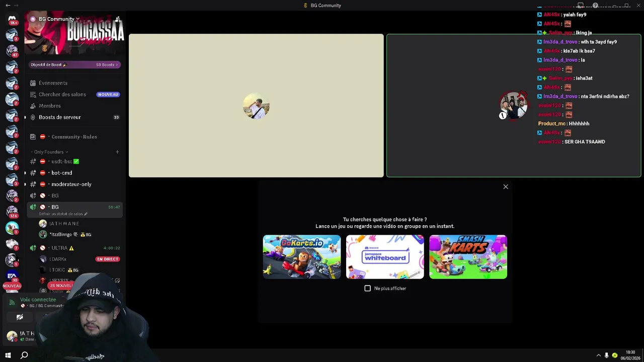Click the inbox icon in title bar
Viewport: 644px width, 362px height.
tap(580, 6)
